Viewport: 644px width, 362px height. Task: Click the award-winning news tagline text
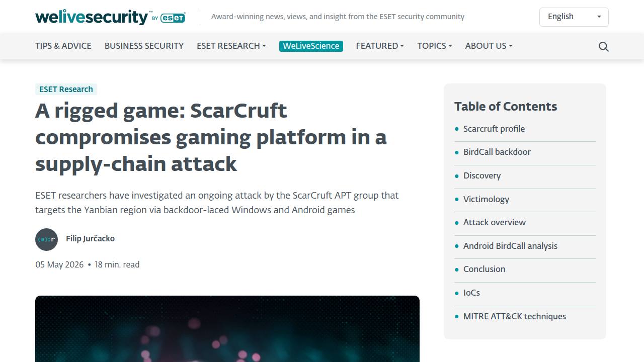point(338,17)
